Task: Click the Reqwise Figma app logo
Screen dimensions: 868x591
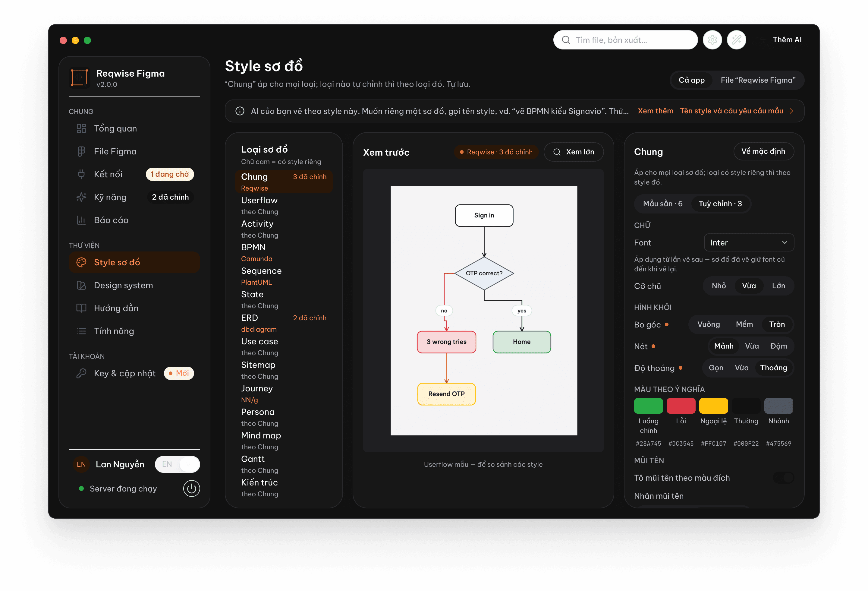Action: [80, 78]
